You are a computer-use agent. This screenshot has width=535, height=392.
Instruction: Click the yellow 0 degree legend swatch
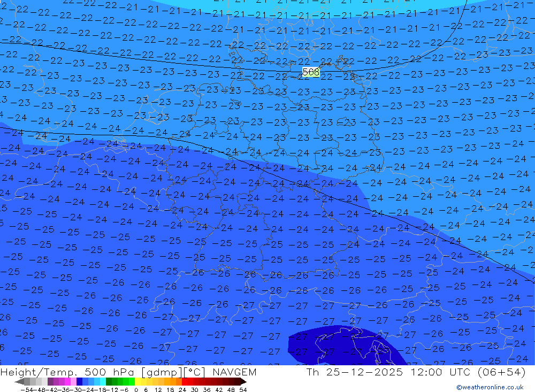tap(137, 382)
